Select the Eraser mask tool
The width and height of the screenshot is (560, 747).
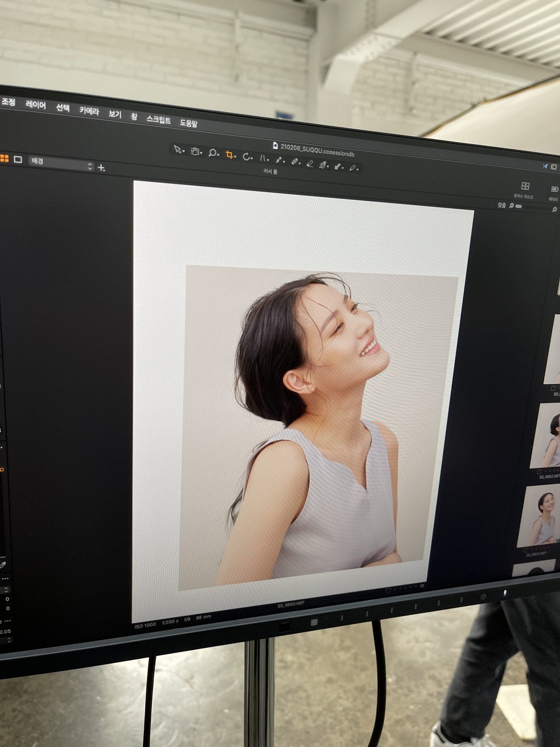(310, 163)
